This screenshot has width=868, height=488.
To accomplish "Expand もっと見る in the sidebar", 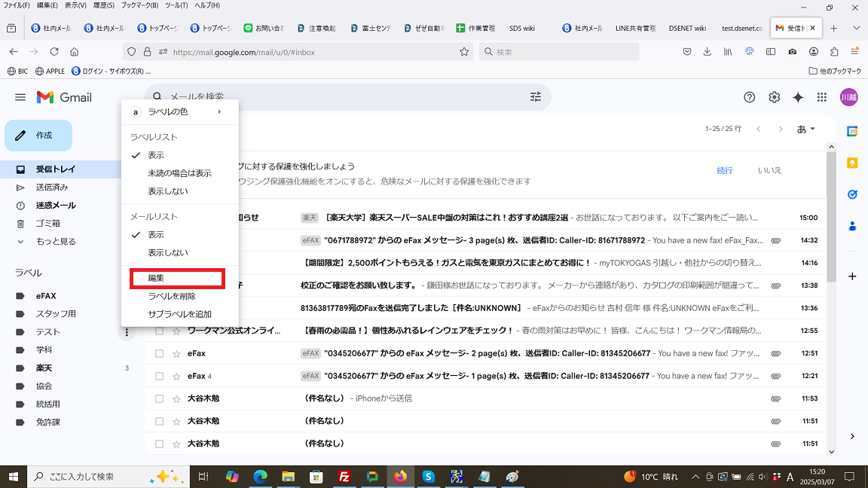I will 56,242.
